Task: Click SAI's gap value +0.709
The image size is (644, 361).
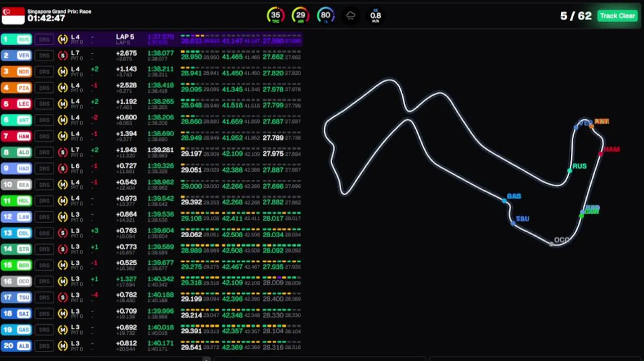Action: click(x=126, y=311)
